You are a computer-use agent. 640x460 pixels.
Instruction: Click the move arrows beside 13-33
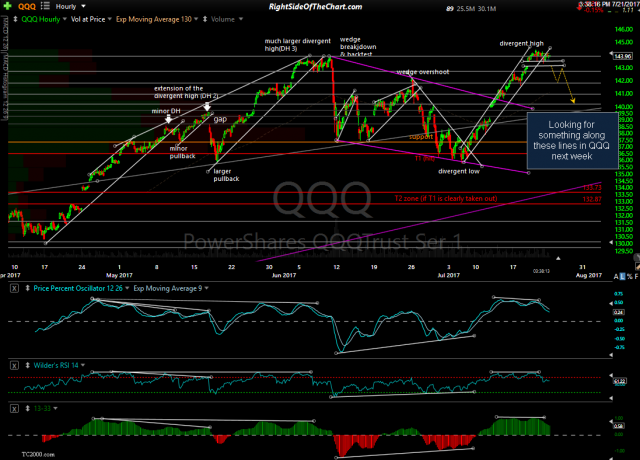pyautogui.click(x=27, y=408)
